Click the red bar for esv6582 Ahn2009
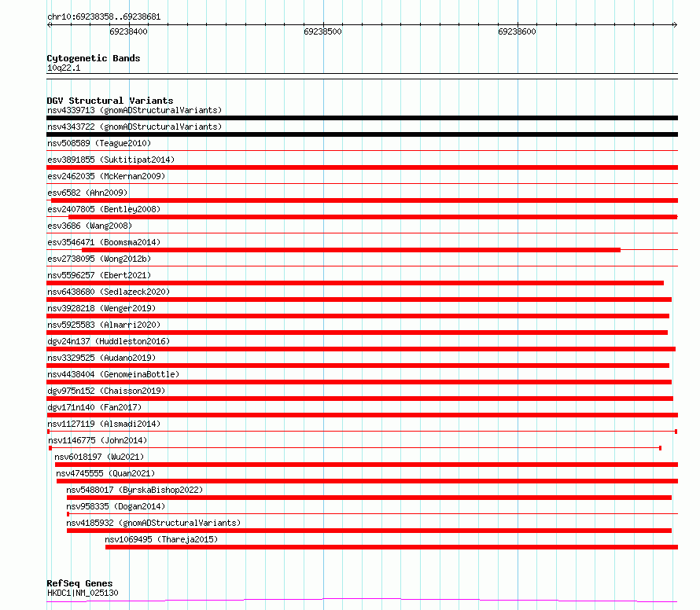 point(364,200)
